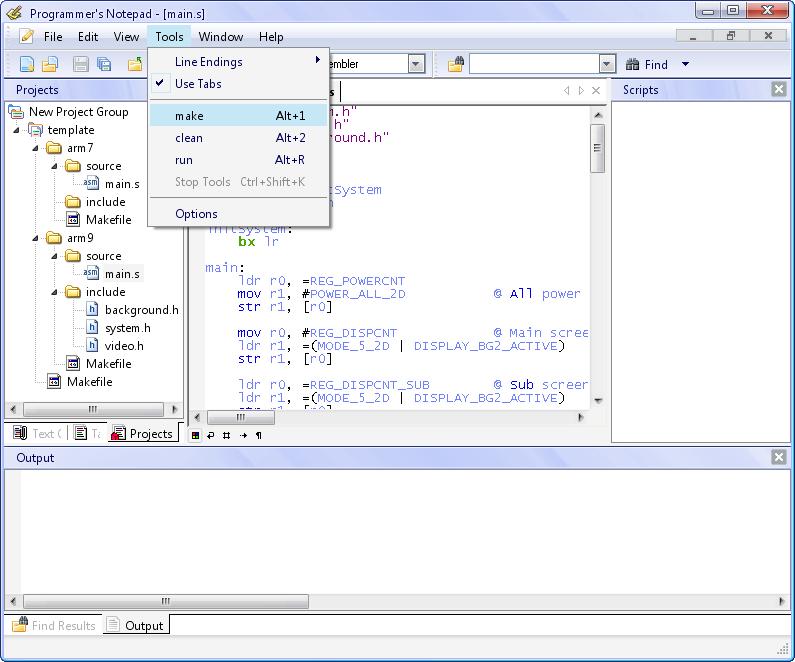Viewport: 795px width, 662px height.
Task: Click the Save All toolbar icon
Action: 104,64
